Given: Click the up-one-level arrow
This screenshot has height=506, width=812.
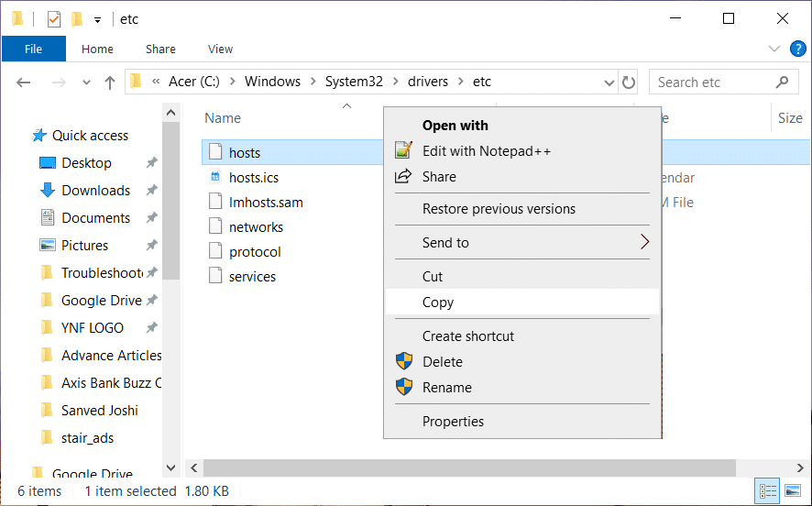Looking at the screenshot, I should point(110,82).
